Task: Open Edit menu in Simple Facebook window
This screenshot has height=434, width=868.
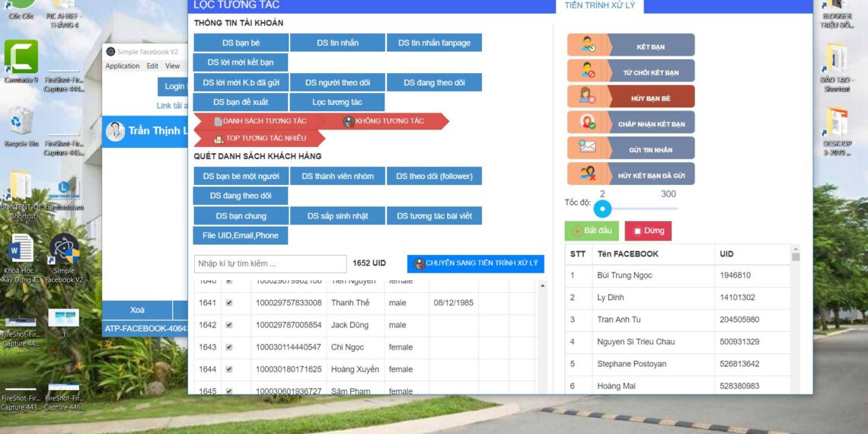Action: (152, 66)
